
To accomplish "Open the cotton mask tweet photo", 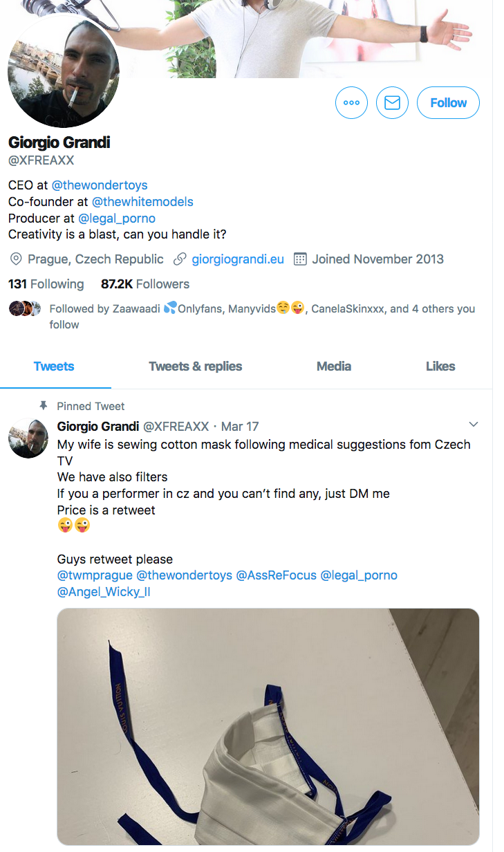I will coord(268,726).
